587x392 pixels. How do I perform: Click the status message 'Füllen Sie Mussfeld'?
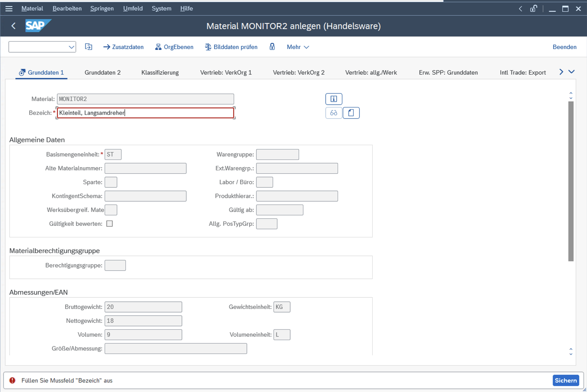tap(67, 380)
